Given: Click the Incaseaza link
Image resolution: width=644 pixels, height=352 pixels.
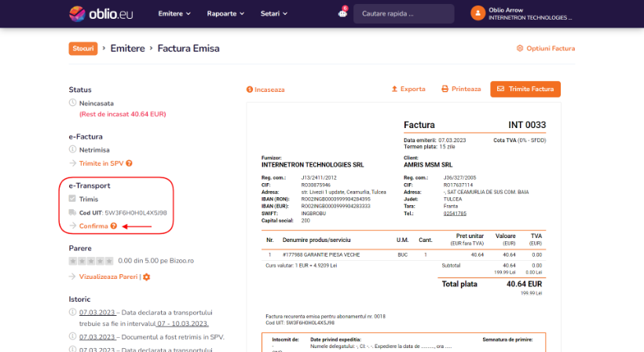Looking at the screenshot, I should click(265, 90).
